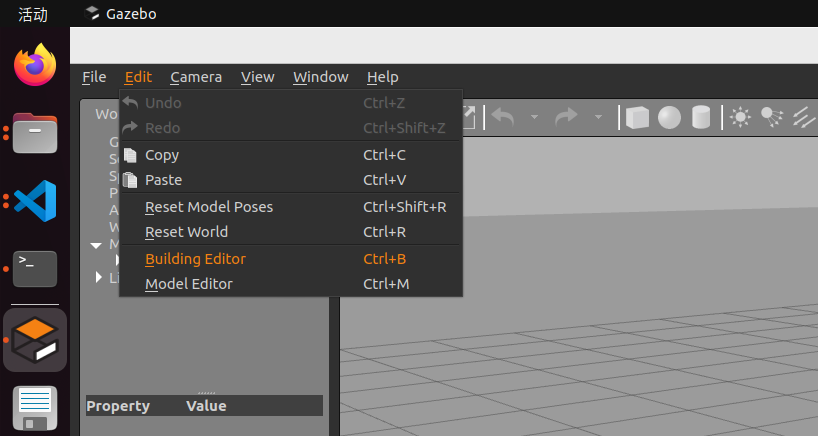This screenshot has height=436, width=818.
Task: Open the Window menu
Action: pos(320,77)
